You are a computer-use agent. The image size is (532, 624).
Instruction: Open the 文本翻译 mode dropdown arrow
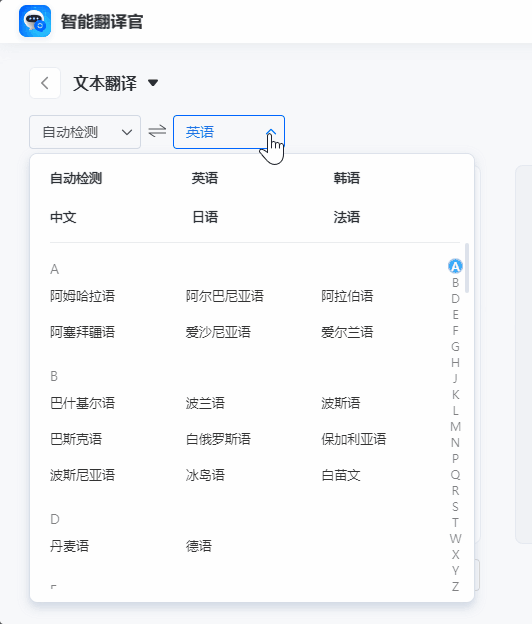coord(153,83)
